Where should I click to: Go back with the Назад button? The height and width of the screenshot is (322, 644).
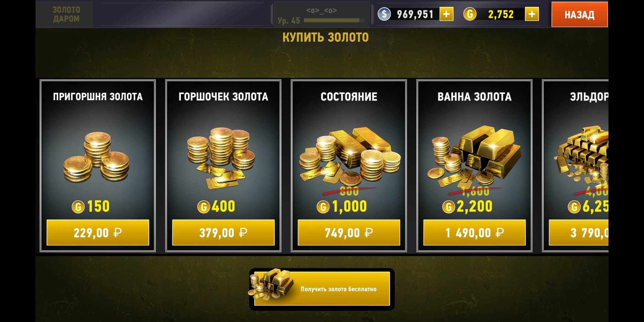(x=580, y=14)
